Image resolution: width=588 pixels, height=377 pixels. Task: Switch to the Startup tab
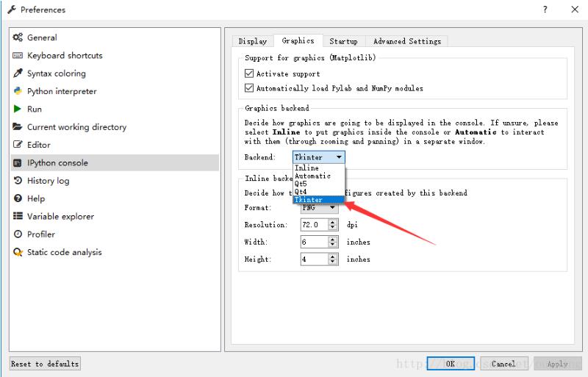(x=343, y=41)
